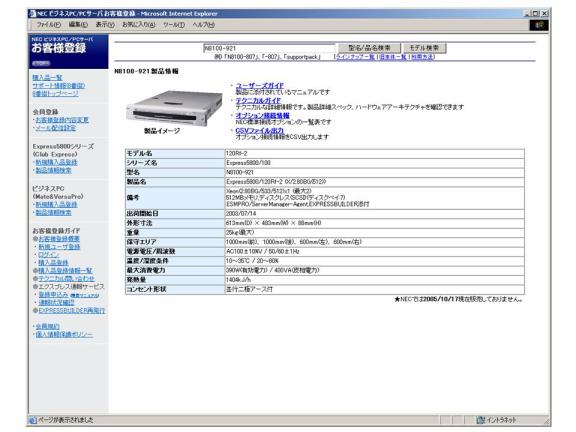Open the 新規ユーザ登録 guide link

[59, 247]
